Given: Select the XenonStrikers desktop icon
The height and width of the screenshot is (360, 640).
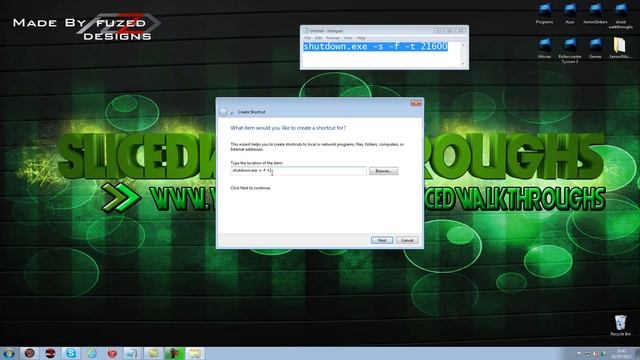Looking at the screenshot, I should tap(595, 13).
